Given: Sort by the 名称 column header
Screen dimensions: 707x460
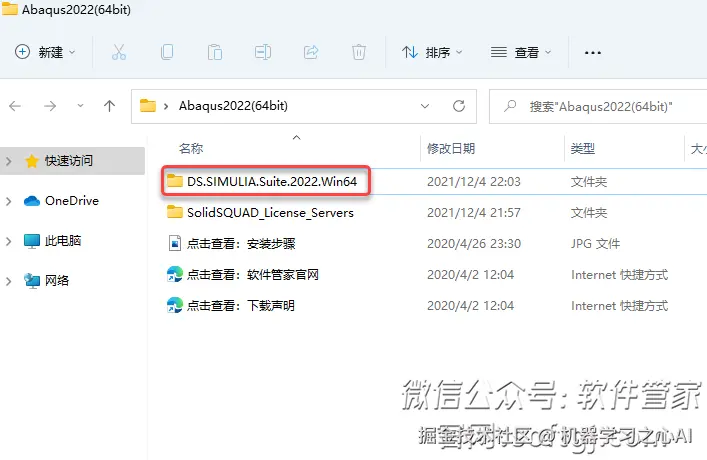Looking at the screenshot, I should point(191,148).
